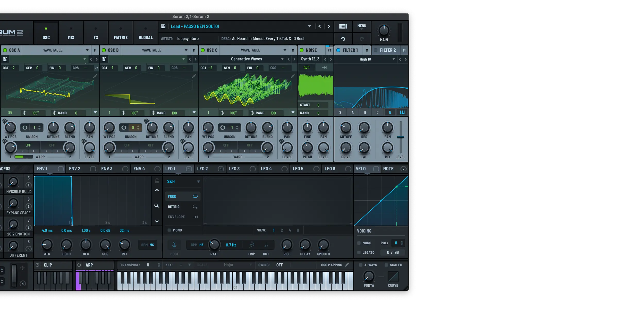The height and width of the screenshot is (309, 644).
Task: Switch to the FX tab
Action: [96, 33]
